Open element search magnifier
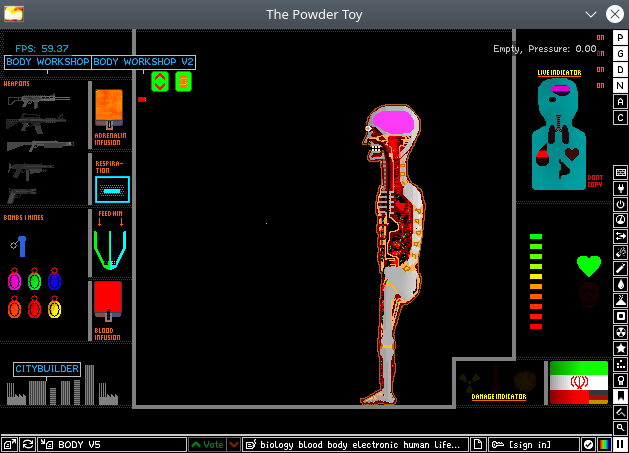The width and height of the screenshot is (629, 453). coord(621,428)
